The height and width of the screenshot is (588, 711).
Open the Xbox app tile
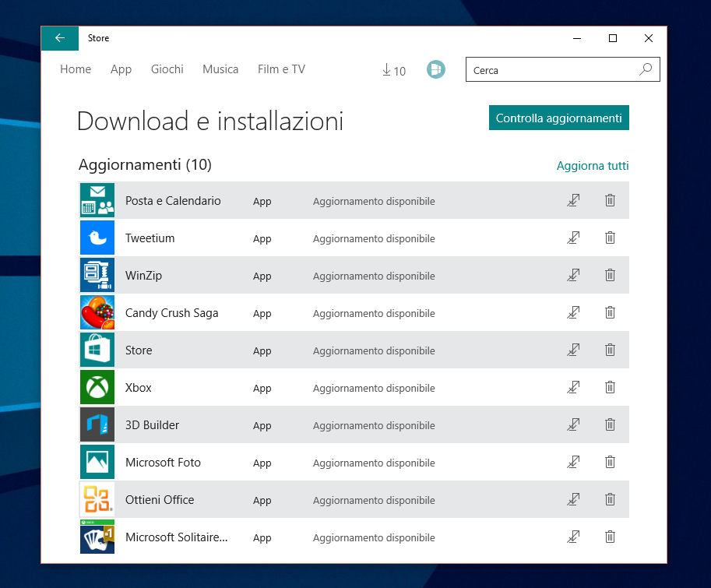coord(97,387)
